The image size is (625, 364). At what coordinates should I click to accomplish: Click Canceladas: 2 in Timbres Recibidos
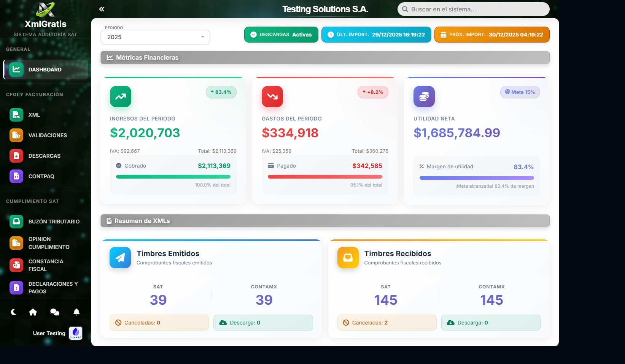pyautogui.click(x=387, y=323)
